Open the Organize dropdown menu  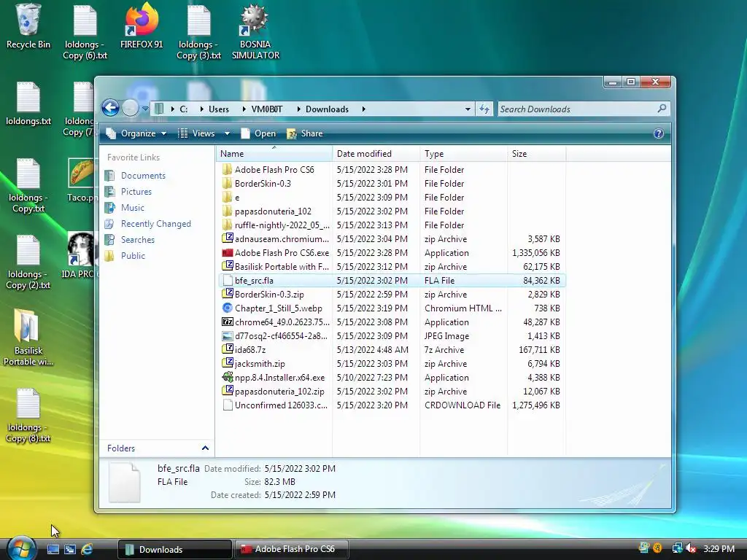(136, 133)
